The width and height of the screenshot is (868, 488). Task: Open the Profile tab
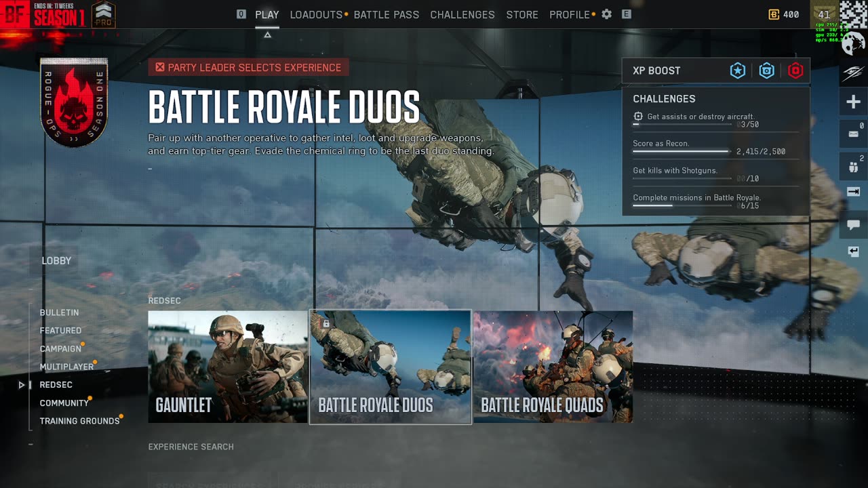click(570, 14)
